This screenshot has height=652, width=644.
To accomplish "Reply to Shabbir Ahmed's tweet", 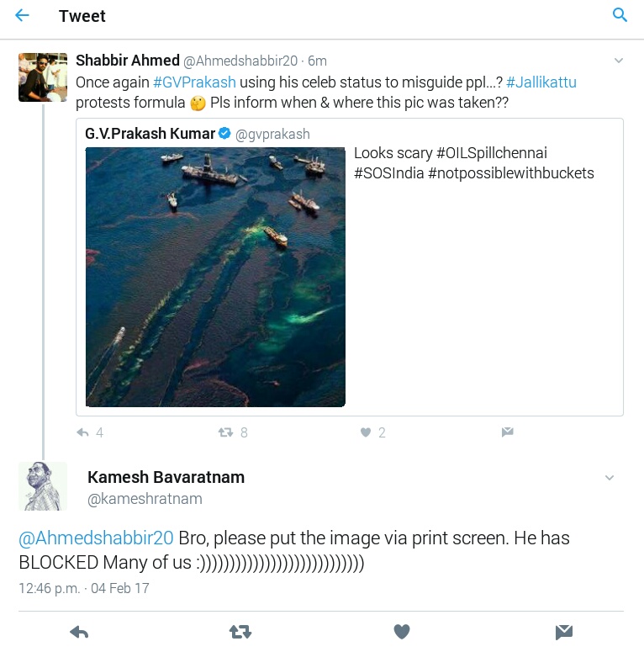I will 83,432.
